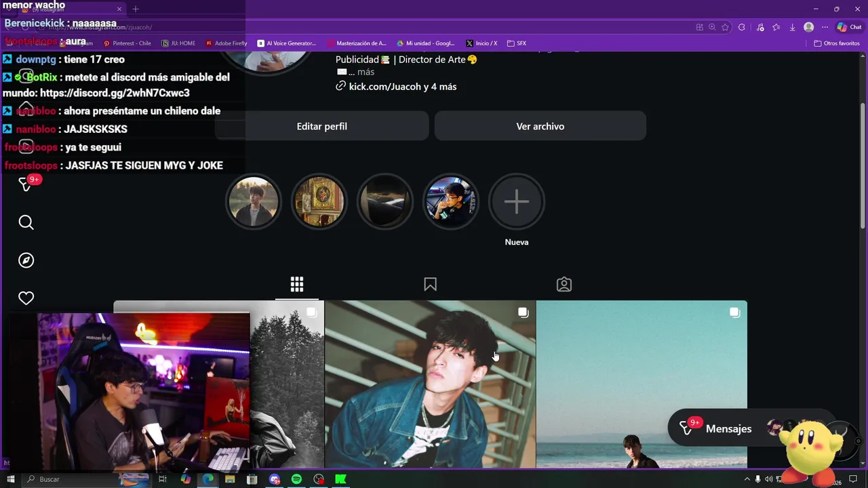The height and width of the screenshot is (488, 868).
Task: Open a new browser tab with plus
Action: (x=136, y=9)
